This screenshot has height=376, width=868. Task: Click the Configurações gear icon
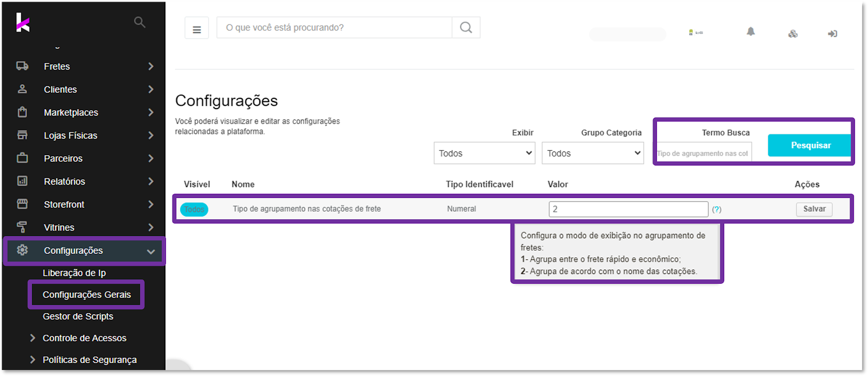(22, 250)
